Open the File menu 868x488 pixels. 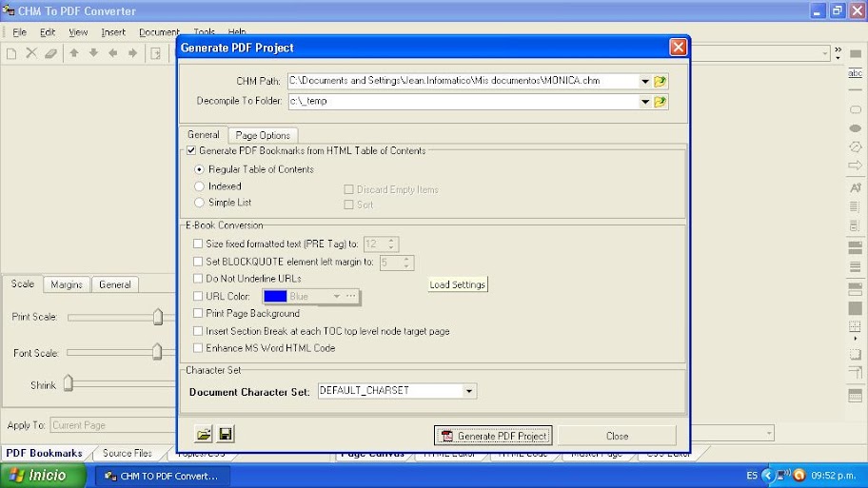point(19,32)
